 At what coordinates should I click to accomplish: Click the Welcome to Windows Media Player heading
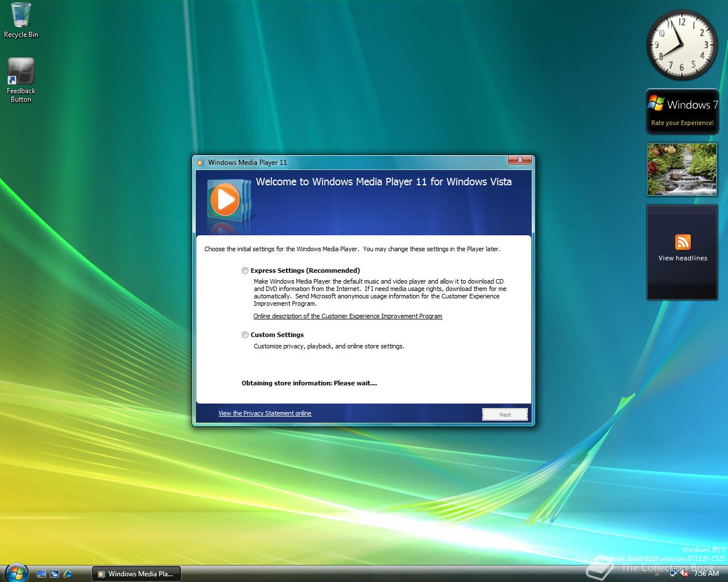click(x=384, y=182)
